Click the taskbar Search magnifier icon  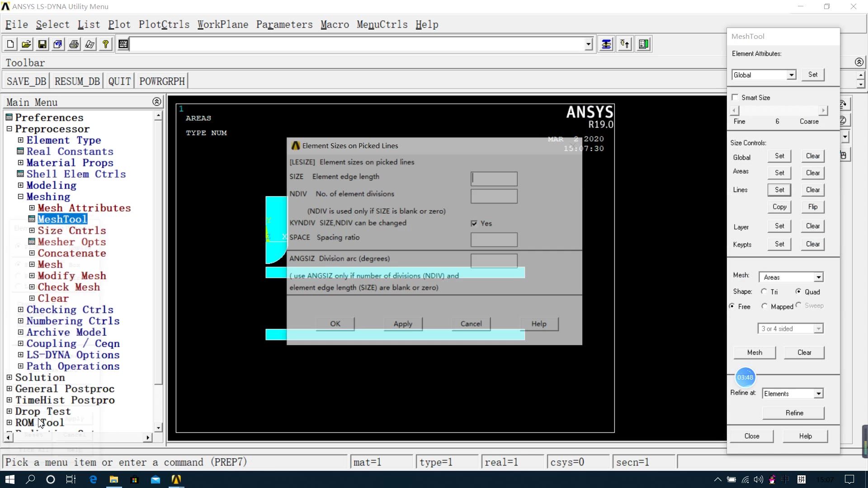click(30, 479)
